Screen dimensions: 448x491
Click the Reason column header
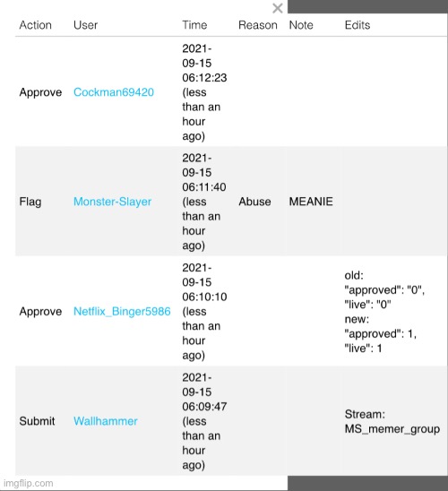click(x=258, y=25)
